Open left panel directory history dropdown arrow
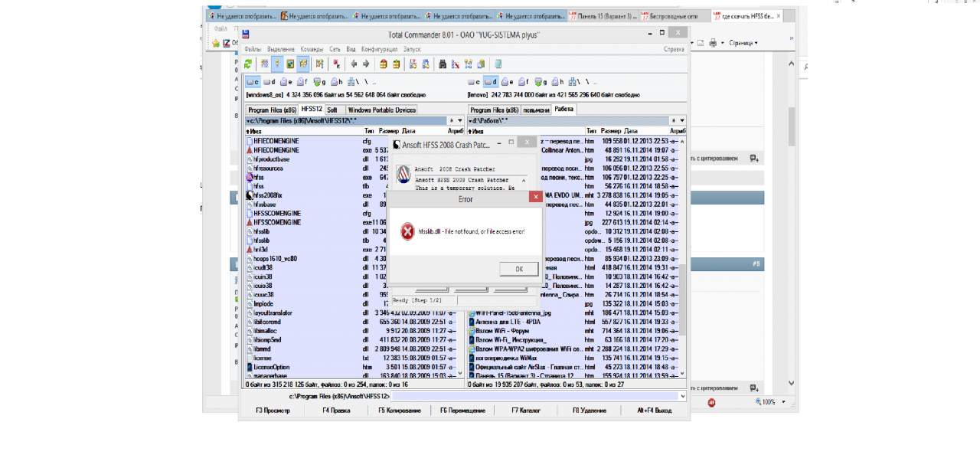The width and height of the screenshot is (980, 468). tap(460, 120)
